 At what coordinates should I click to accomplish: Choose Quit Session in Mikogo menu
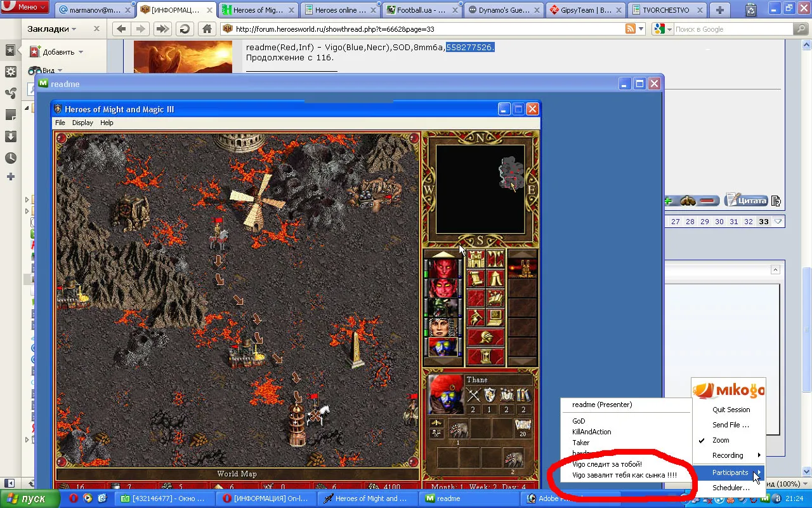731,410
